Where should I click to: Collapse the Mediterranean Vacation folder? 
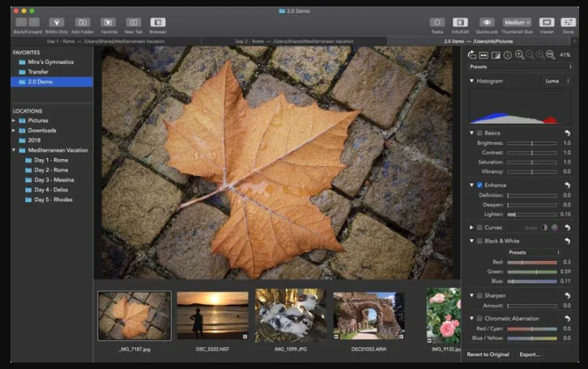(14, 150)
